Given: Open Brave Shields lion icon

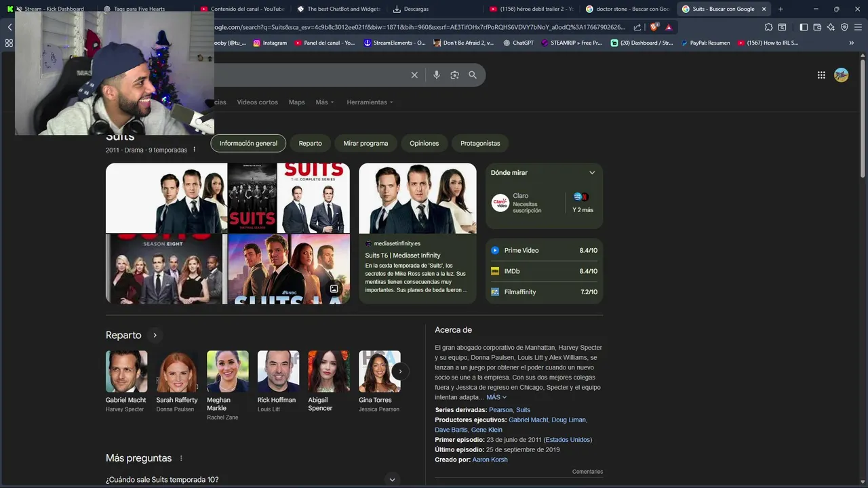Looking at the screenshot, I should pos(654,27).
